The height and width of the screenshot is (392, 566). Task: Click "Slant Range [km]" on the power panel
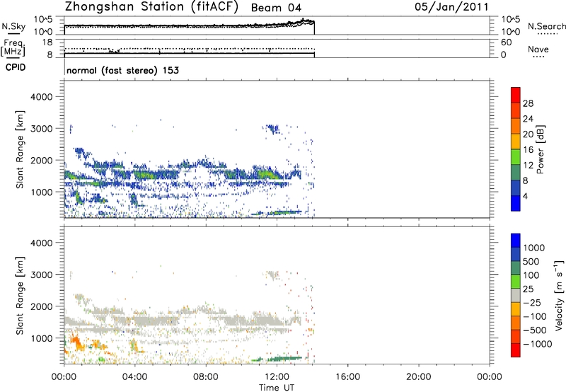click(x=20, y=149)
